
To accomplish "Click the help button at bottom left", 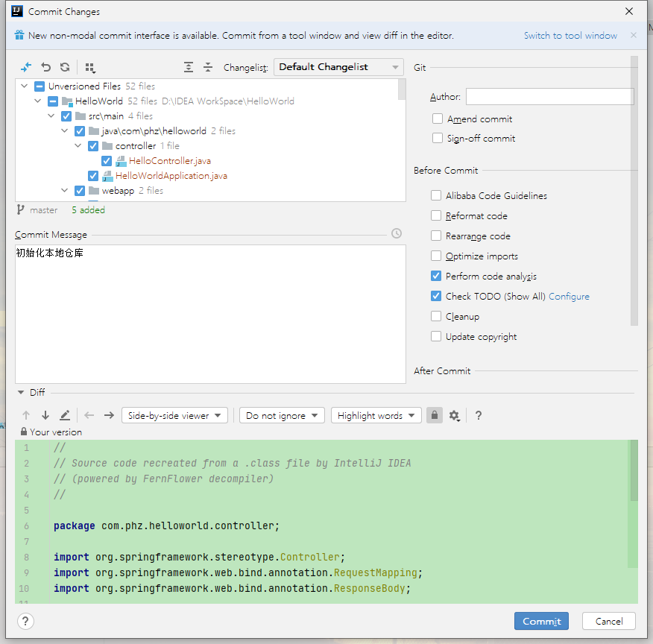I will point(25,622).
